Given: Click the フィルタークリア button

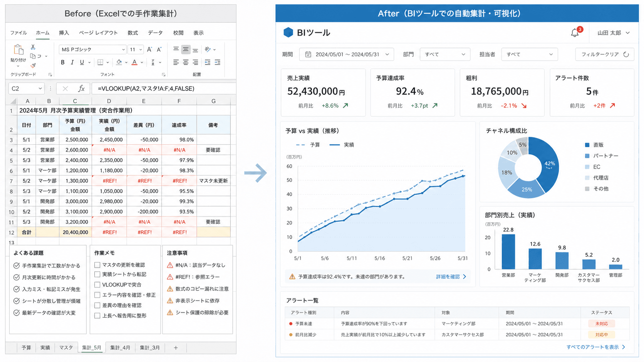Looking at the screenshot, I should tap(605, 55).
